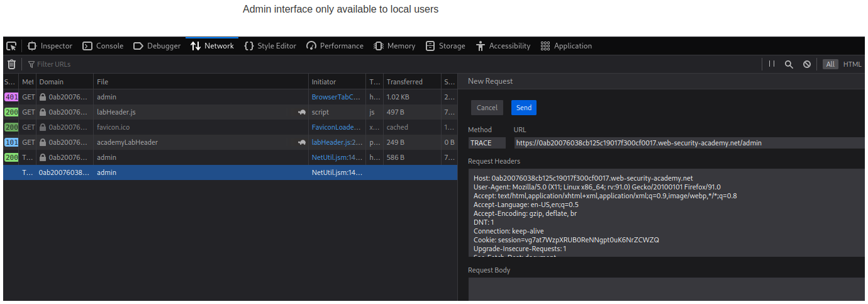Clear the network log with the trash icon
The width and height of the screenshot is (868, 304).
(x=11, y=64)
